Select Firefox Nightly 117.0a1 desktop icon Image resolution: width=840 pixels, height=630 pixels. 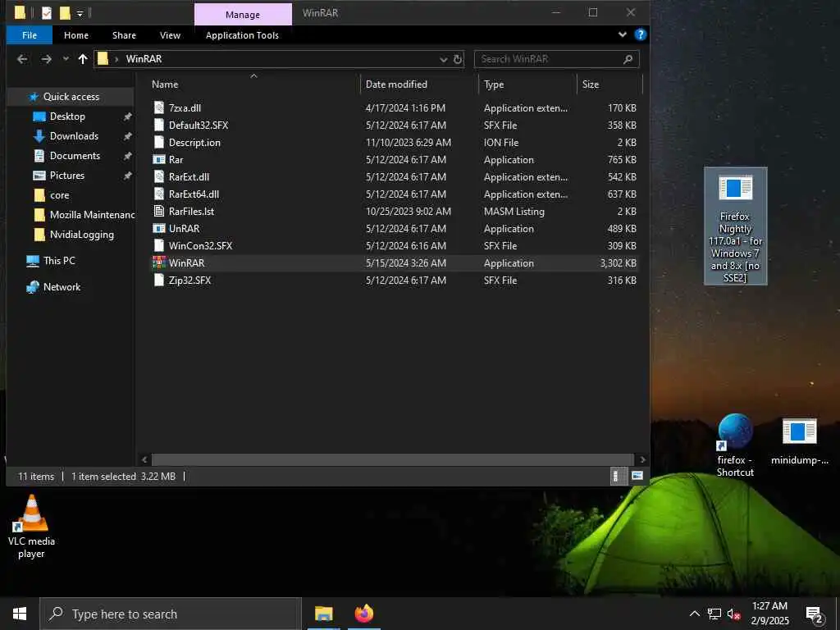pyautogui.click(x=735, y=226)
